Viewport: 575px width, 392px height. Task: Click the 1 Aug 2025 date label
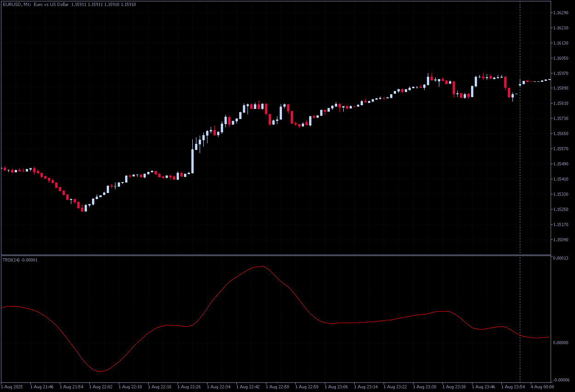(x=13, y=387)
